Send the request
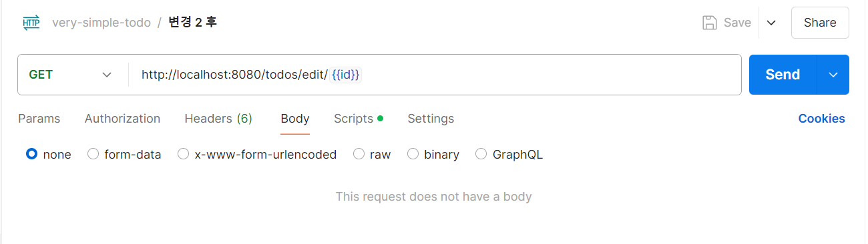 [x=783, y=75]
